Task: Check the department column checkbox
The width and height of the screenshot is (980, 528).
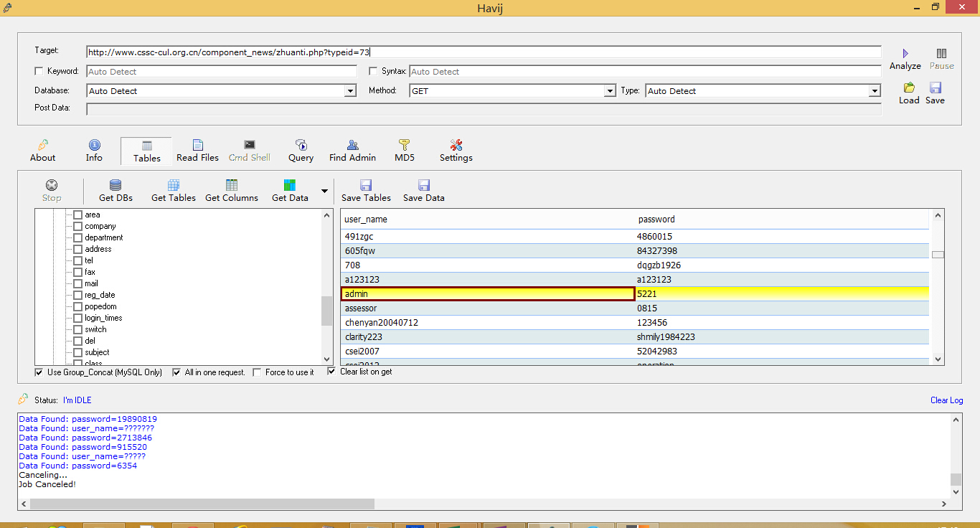Action: [x=77, y=237]
